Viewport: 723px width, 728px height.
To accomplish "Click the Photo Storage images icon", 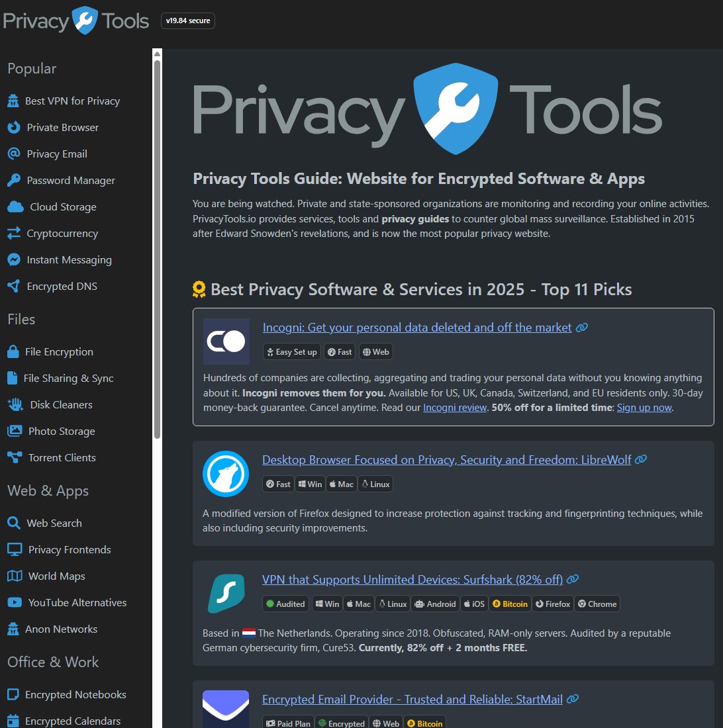I will tap(15, 431).
